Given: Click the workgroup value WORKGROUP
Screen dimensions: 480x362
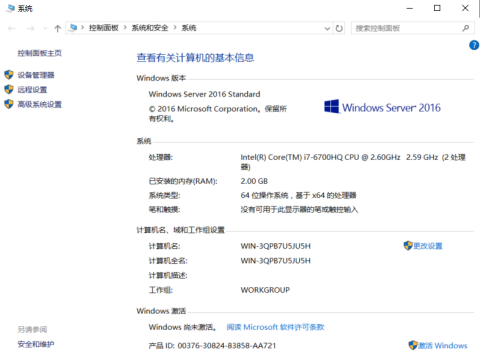Looking at the screenshot, I should 265,290.
